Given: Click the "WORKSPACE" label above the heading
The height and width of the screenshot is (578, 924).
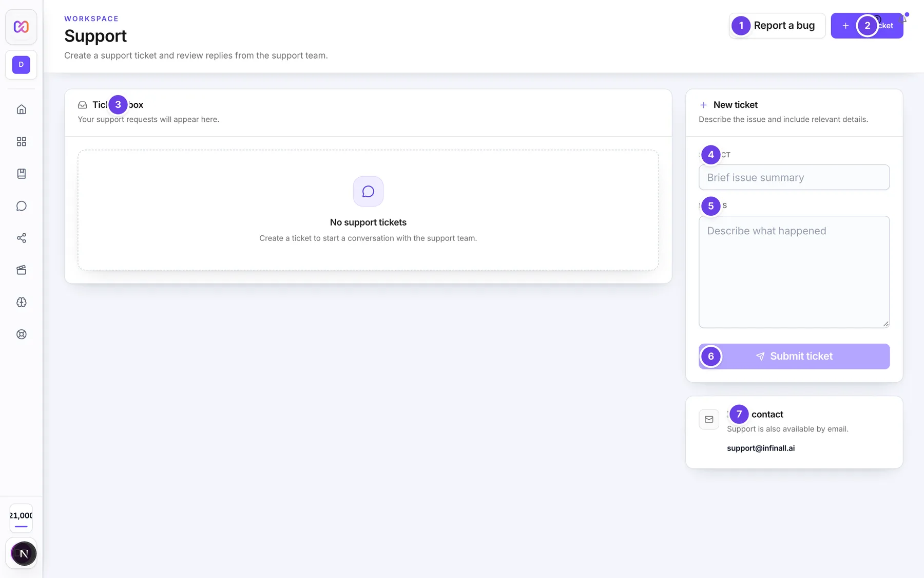Looking at the screenshot, I should point(91,18).
